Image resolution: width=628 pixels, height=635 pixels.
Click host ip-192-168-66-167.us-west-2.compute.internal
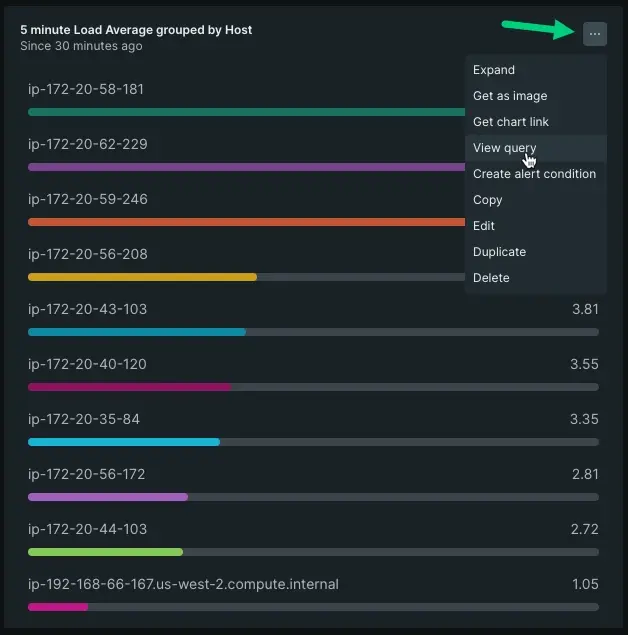pyautogui.click(x=183, y=584)
